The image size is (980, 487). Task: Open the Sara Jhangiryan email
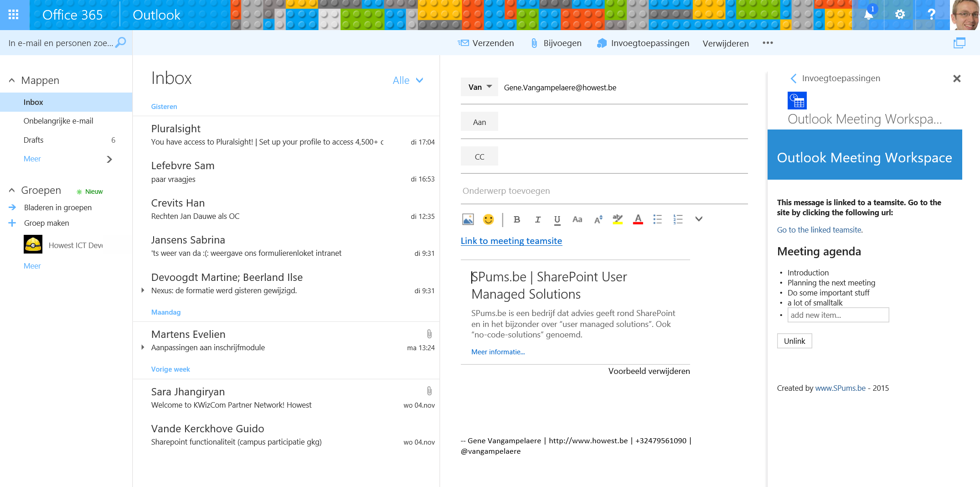tap(286, 398)
